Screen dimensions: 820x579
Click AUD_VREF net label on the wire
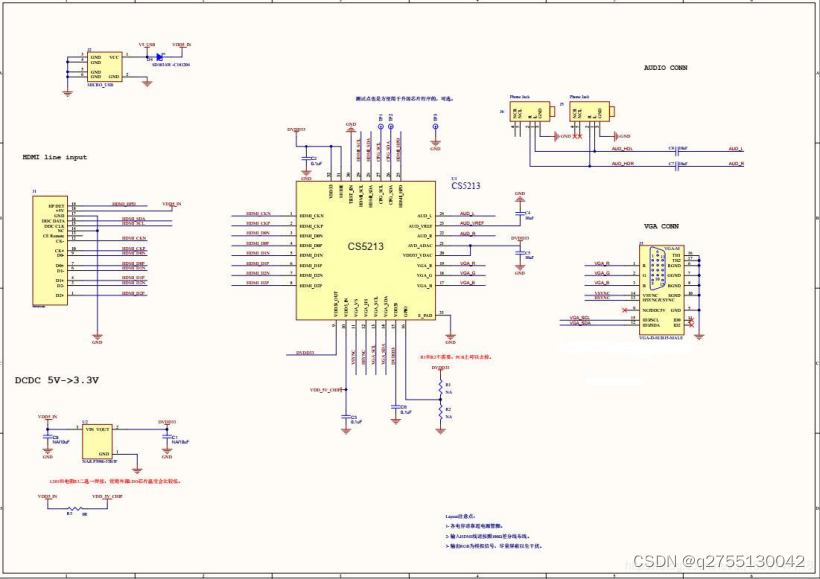point(472,223)
